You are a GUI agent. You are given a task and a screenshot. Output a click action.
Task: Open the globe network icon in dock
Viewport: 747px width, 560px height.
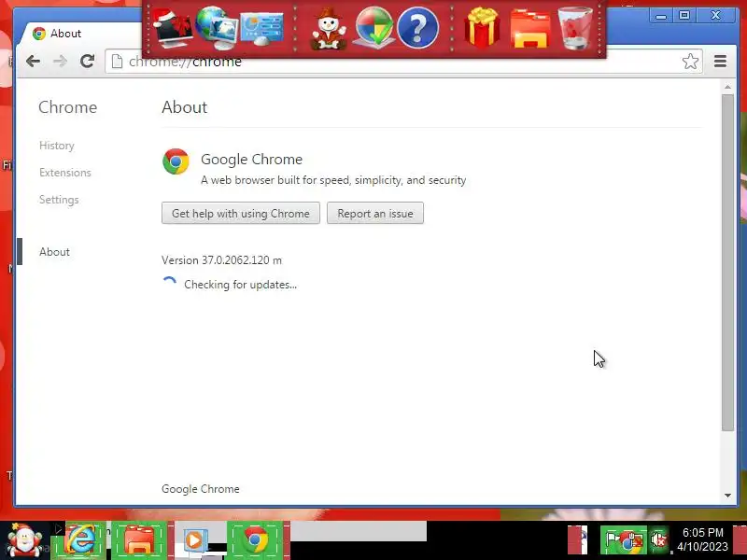pos(216,28)
